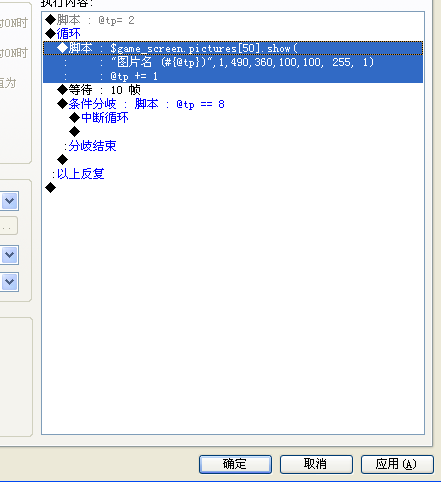Click the 取消 (Cancel) button
This screenshot has width=441, height=482.
click(x=316, y=464)
